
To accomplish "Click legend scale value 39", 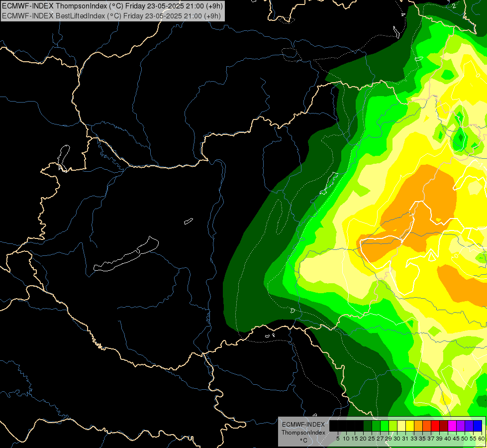I will pyautogui.click(x=439, y=439).
